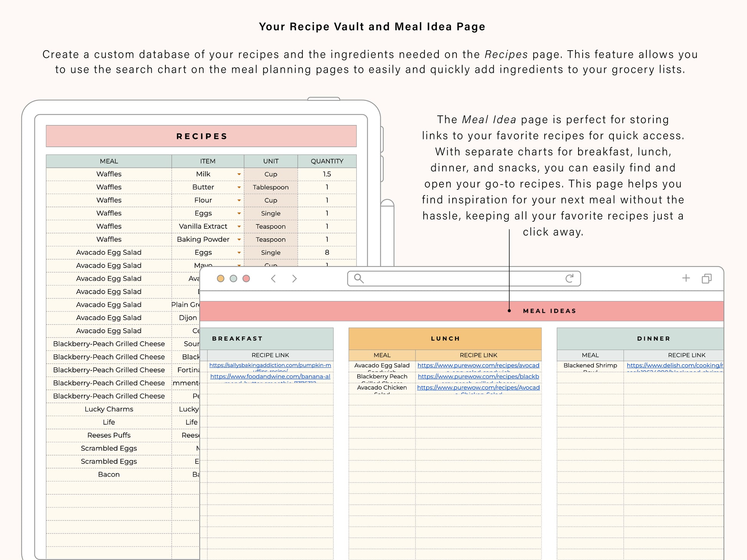Open the Butter item dropdown
The width and height of the screenshot is (747, 560).
pyautogui.click(x=239, y=188)
